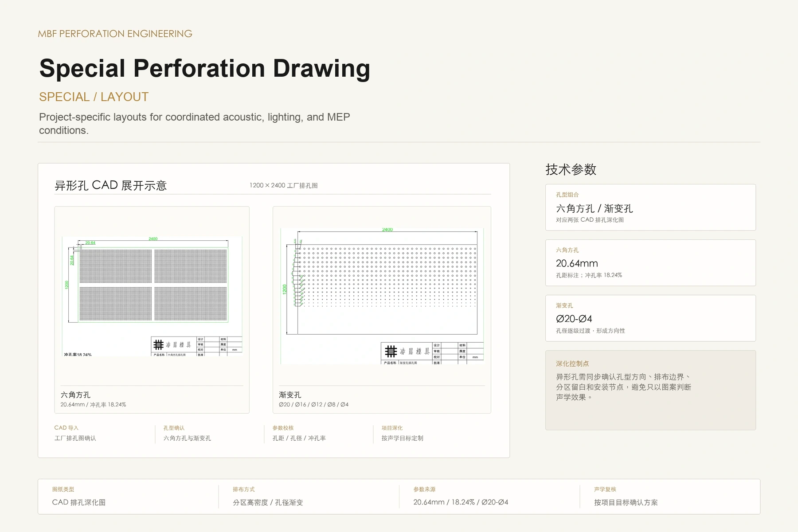Click the '深化控制点' card heading
798x532 pixels.
(x=572, y=364)
